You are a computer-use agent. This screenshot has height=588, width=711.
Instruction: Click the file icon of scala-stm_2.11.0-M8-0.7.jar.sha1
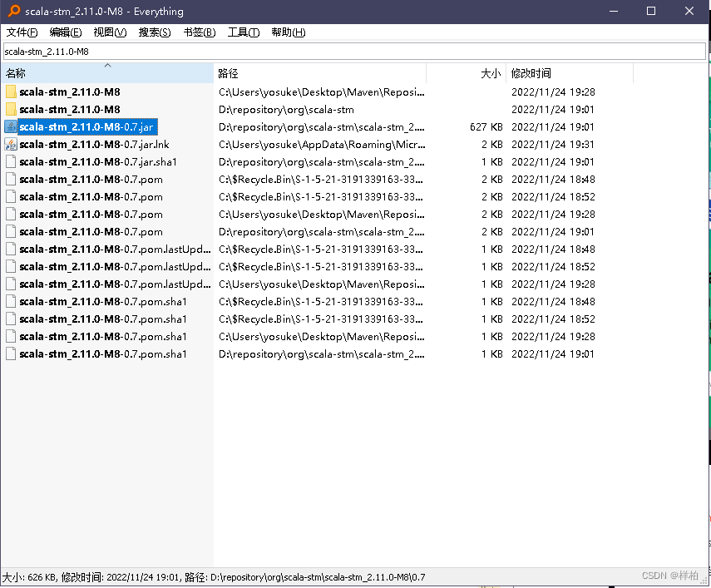(11, 162)
